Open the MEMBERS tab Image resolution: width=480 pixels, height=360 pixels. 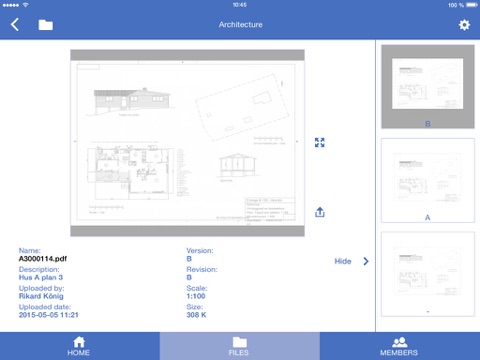pyautogui.click(x=399, y=346)
